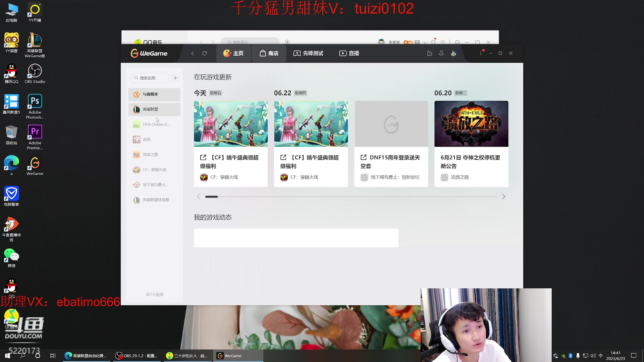The height and width of the screenshot is (362, 644).
Task: Open FIFA Online 4 from the game list
Action: click(x=154, y=124)
